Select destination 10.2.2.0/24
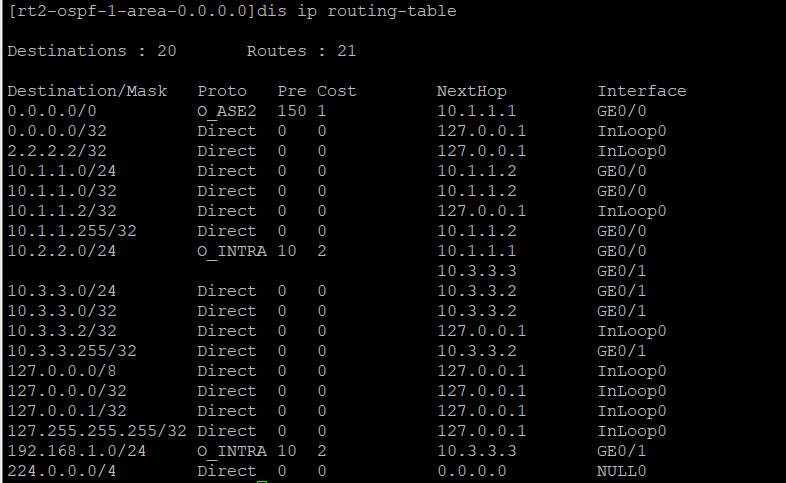The height and width of the screenshot is (483, 786). tap(62, 252)
